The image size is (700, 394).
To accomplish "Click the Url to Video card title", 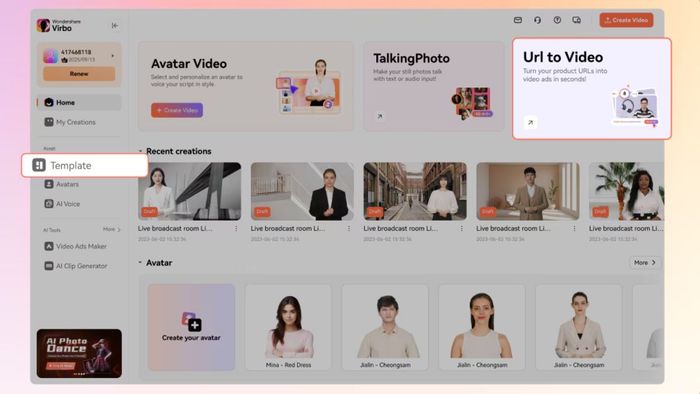I will [x=563, y=57].
